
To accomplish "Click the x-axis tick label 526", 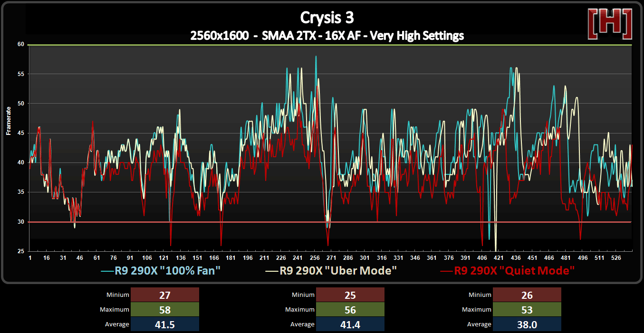I will pos(616,258).
